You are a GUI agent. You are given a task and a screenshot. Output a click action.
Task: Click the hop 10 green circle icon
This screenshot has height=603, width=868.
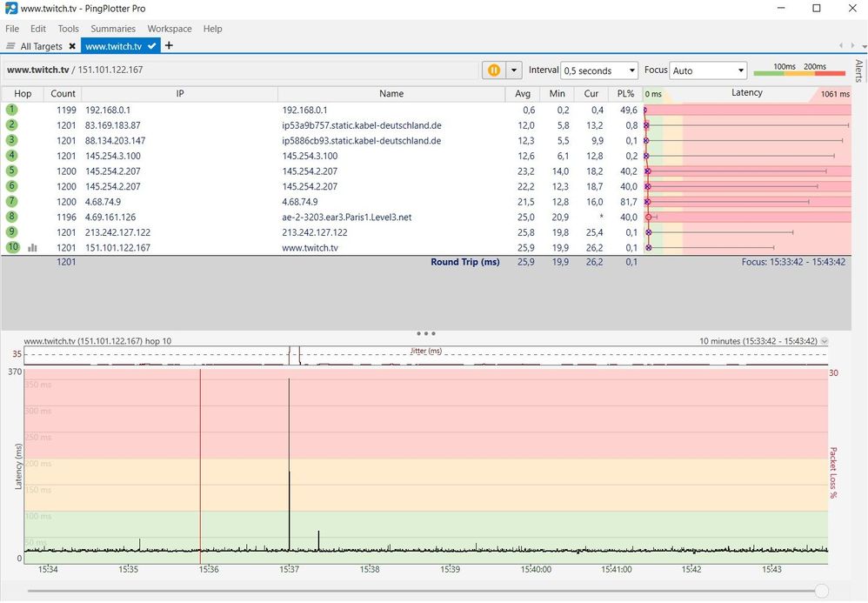pos(12,247)
